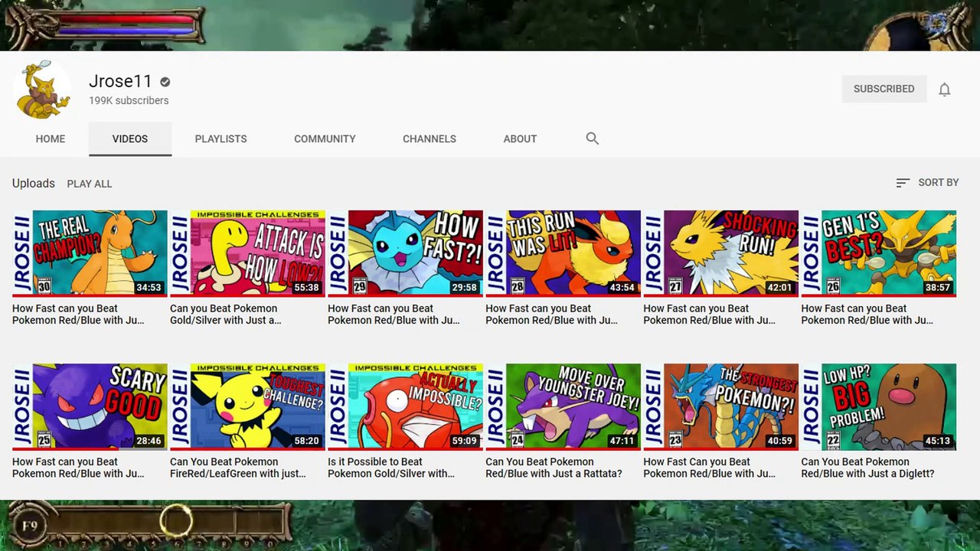Click title "Is it Possible to Beat Pokemon Gold/Silver"
980x551 pixels.
click(390, 468)
